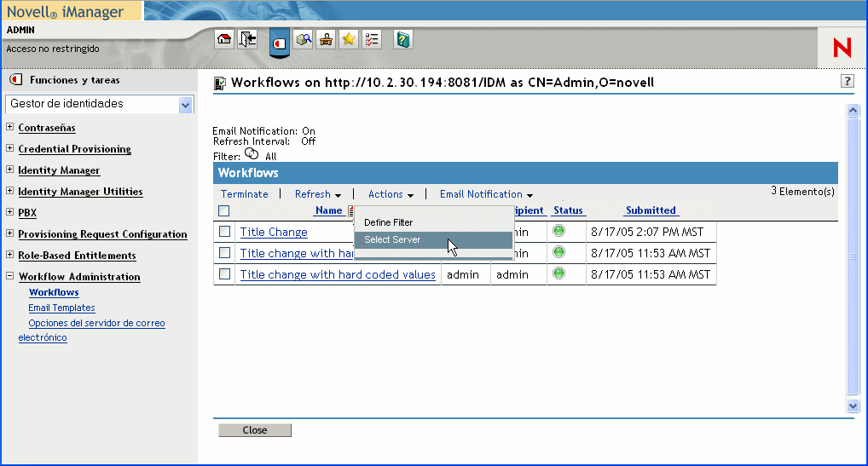Expand Provisioning Request Configuration category
868x466 pixels.
tap(10, 233)
